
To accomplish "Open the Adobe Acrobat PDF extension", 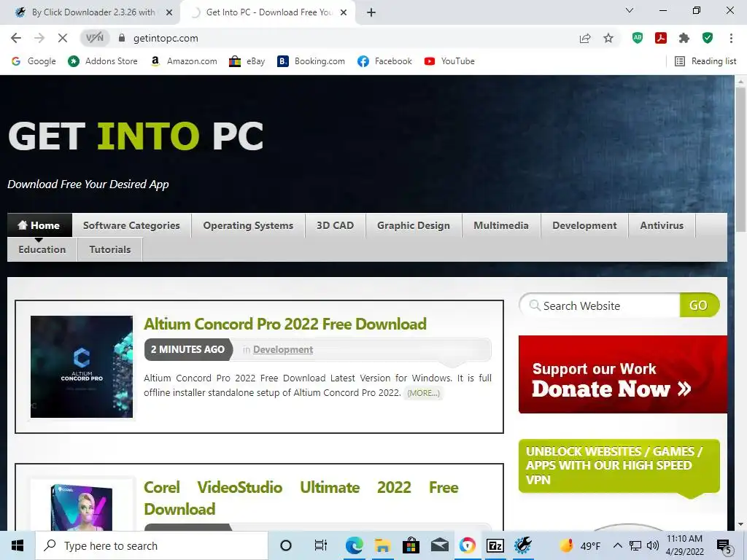I will coord(661,38).
